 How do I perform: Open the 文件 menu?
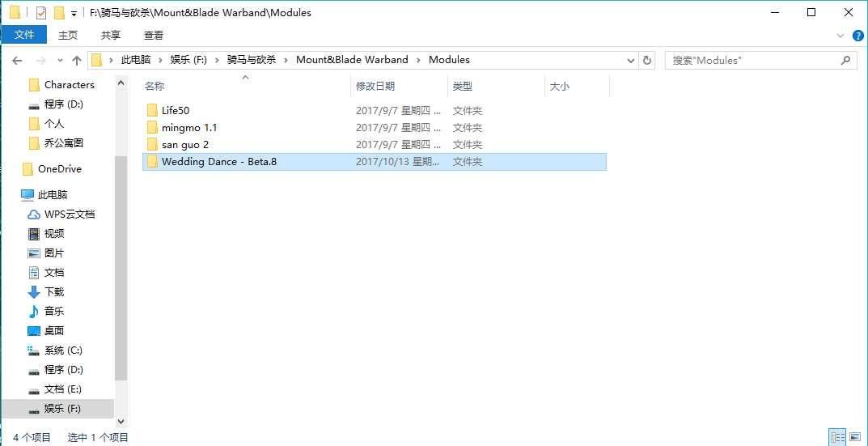(x=24, y=35)
